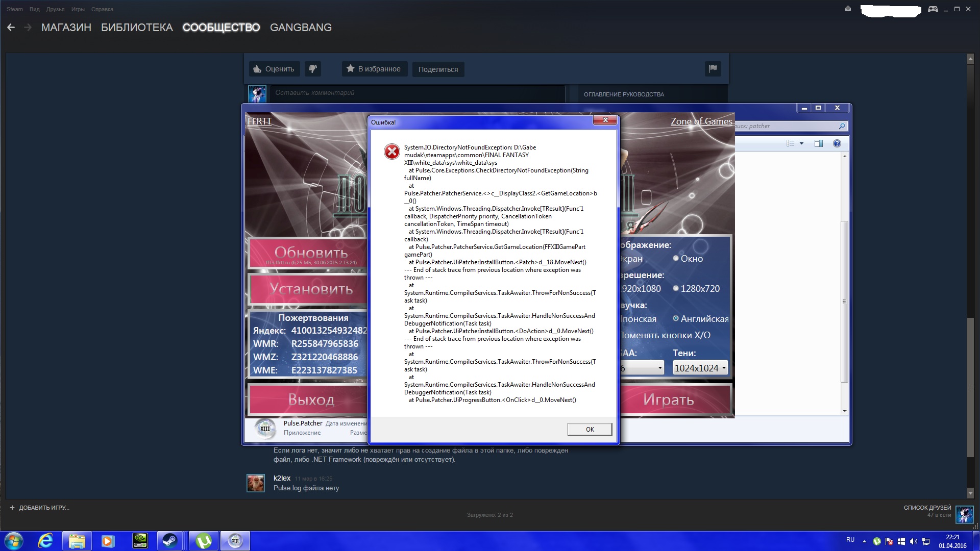Open the network icon in the system tray
This screenshot has width=980, height=551.
point(926,541)
